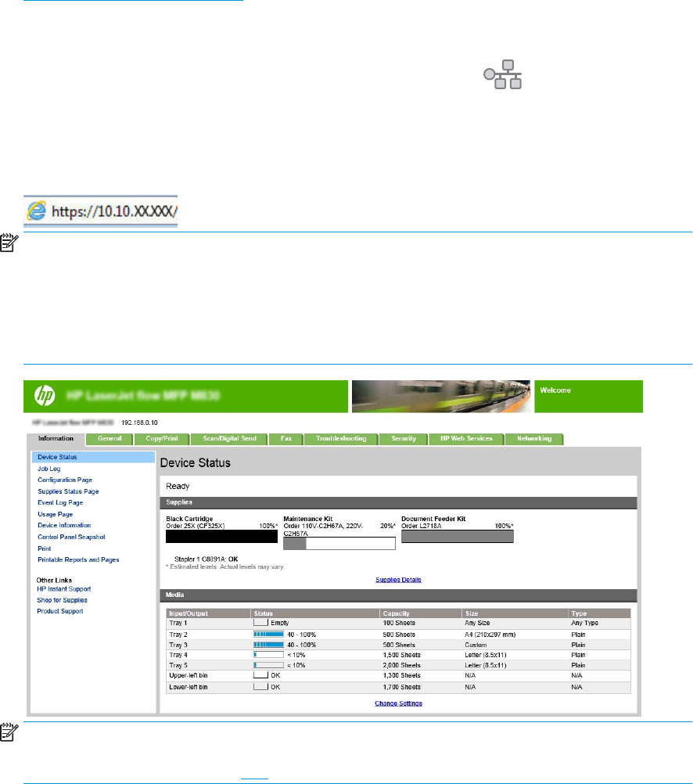Click the Upper-left bin OK indicator
Image resolution: width=693 pixels, height=784 pixels.
(261, 675)
